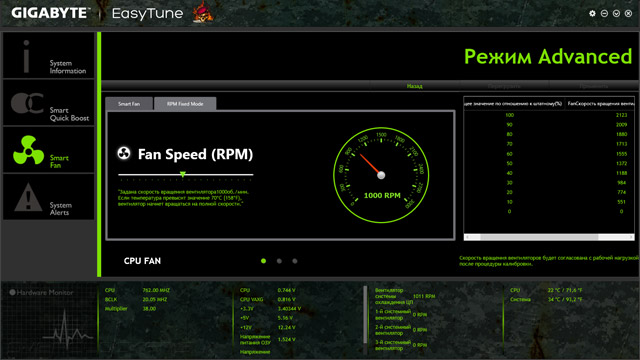Click the GIGABYTE logo
The height and width of the screenshot is (360, 640).
tap(49, 13)
